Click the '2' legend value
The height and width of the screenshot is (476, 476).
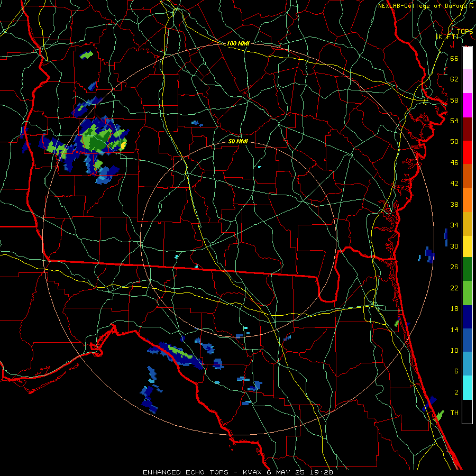click(456, 392)
